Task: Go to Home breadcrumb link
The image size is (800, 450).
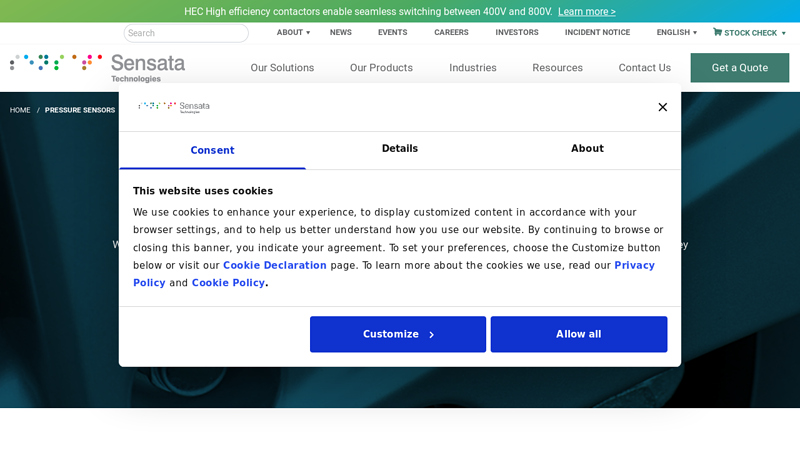Action: pyautogui.click(x=20, y=110)
